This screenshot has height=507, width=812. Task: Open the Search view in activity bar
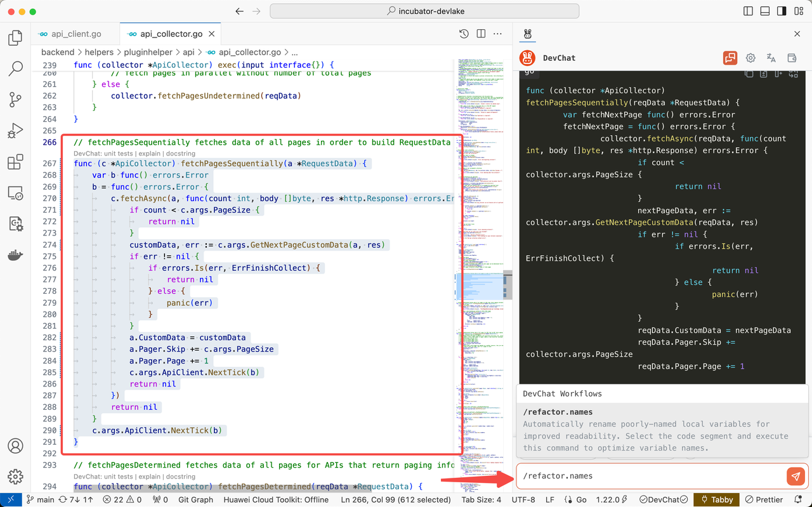pyautogui.click(x=15, y=69)
